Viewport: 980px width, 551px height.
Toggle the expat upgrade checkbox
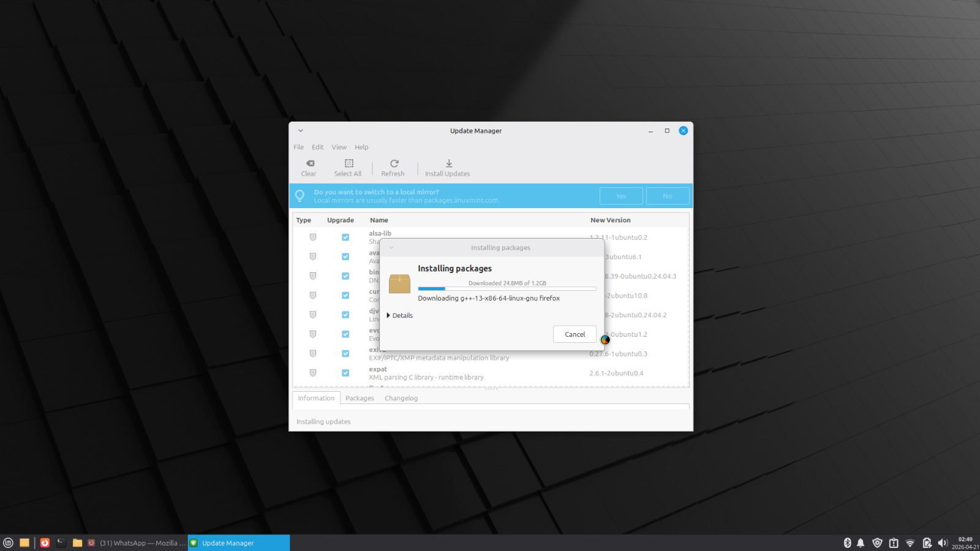pyautogui.click(x=345, y=373)
